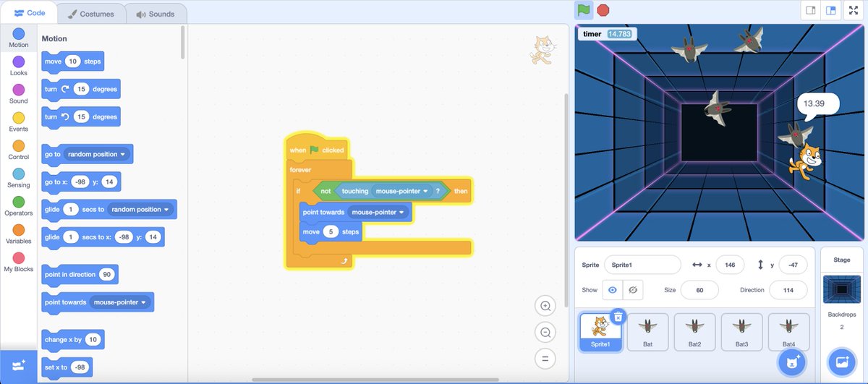Viewport: 868px width, 384px height.
Task: Edit steps value in script move 5 block
Action: (x=331, y=232)
